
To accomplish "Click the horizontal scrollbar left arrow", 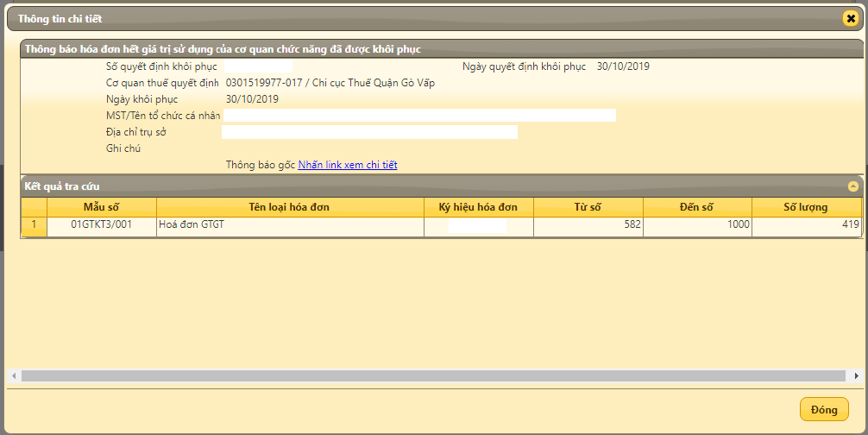I will [14, 375].
